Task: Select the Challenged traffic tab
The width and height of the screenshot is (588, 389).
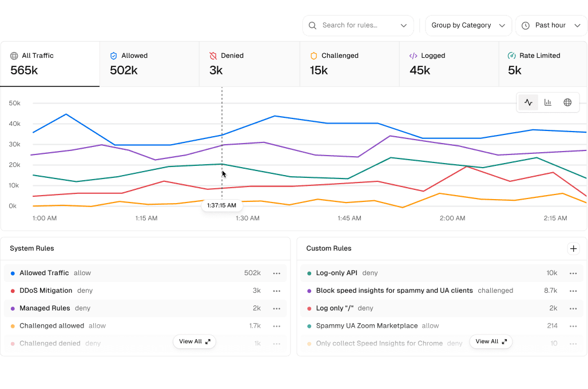Action: coord(349,63)
